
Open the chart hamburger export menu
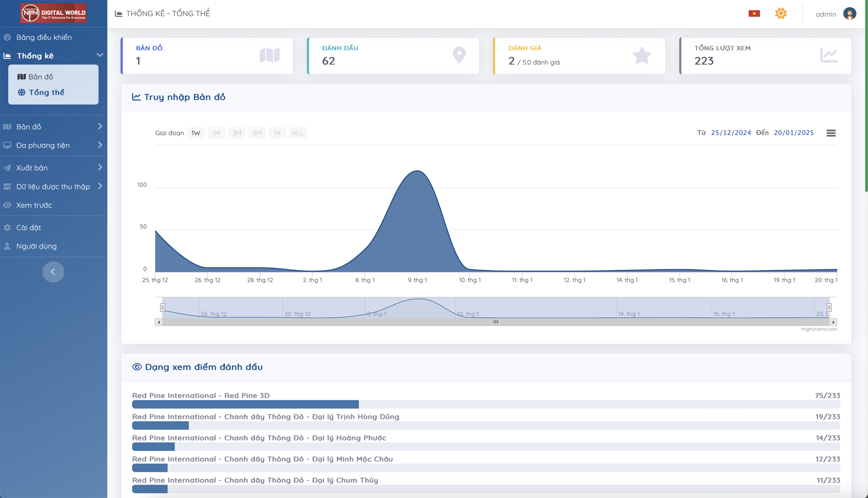pos(831,133)
